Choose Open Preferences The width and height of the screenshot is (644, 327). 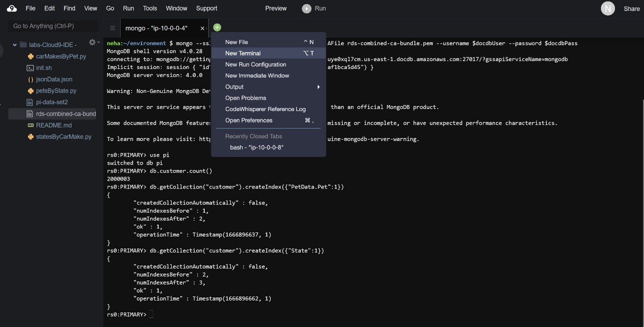tap(269, 120)
